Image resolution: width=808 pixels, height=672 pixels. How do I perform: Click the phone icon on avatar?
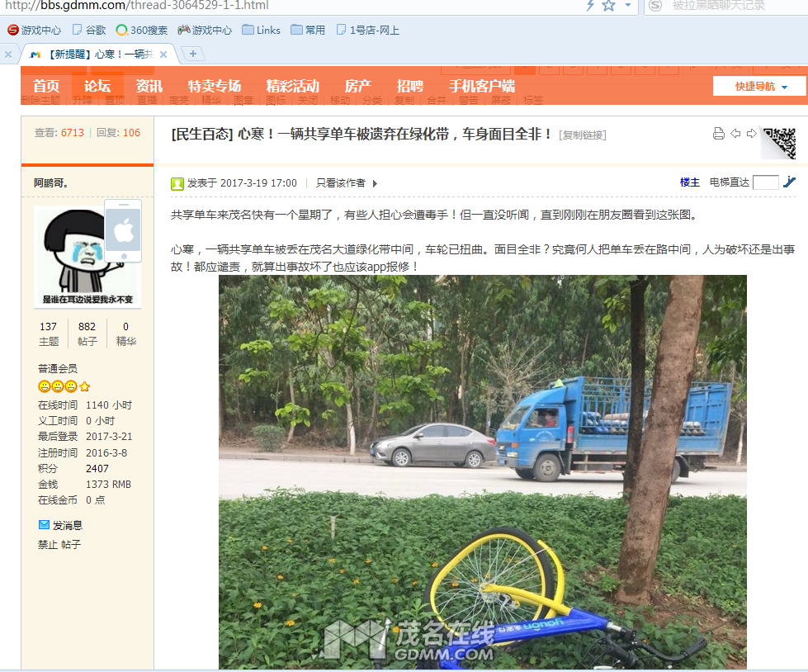pyautogui.click(x=123, y=231)
